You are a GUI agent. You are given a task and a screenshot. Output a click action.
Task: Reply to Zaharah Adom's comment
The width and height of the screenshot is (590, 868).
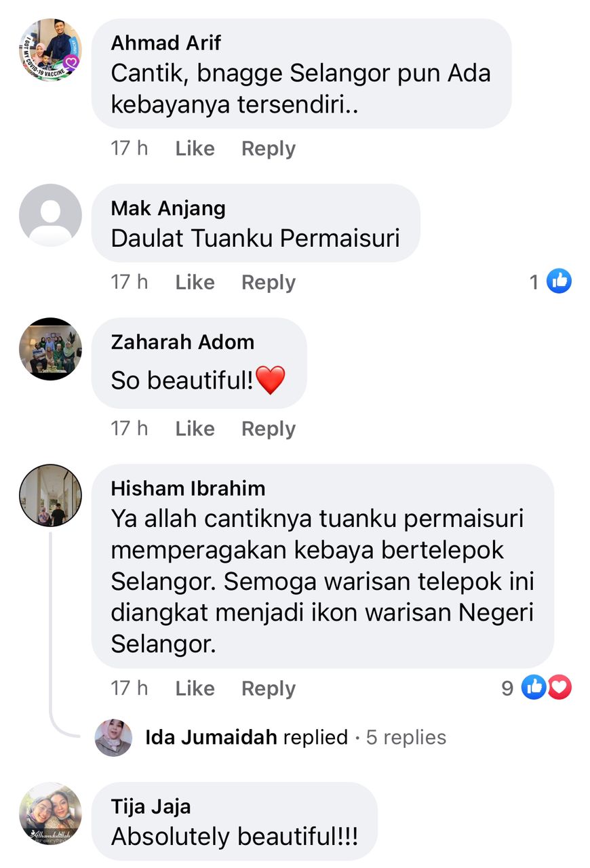[269, 429]
